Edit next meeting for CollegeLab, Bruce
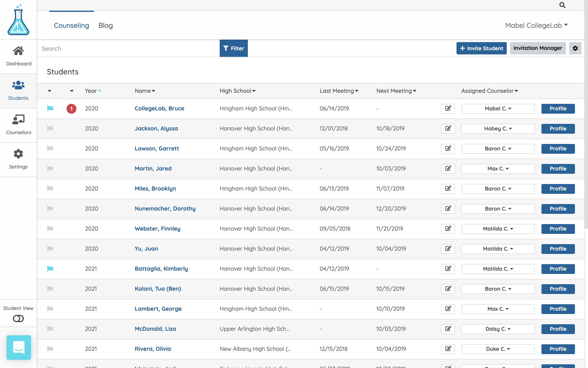Screen dimensions: 588x368 point(448,109)
